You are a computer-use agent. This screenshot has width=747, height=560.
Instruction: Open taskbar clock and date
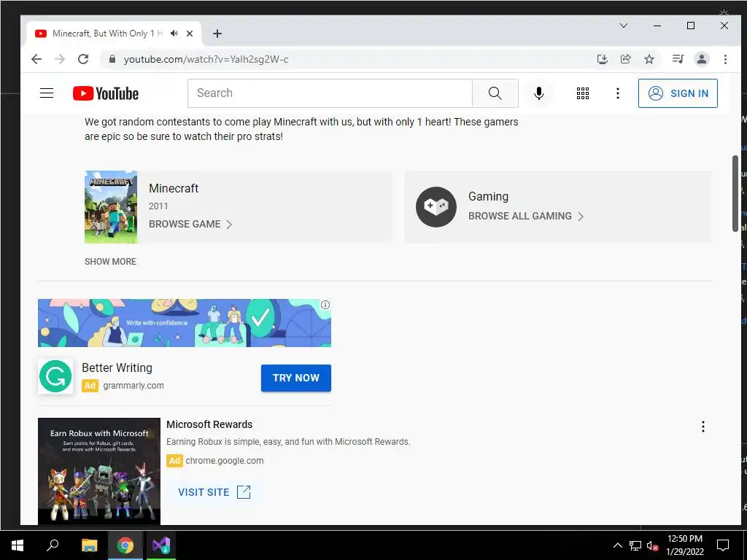click(x=684, y=545)
